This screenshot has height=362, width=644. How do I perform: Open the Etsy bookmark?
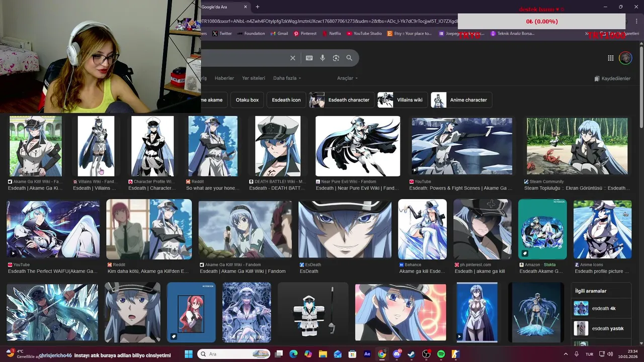pos(410,34)
